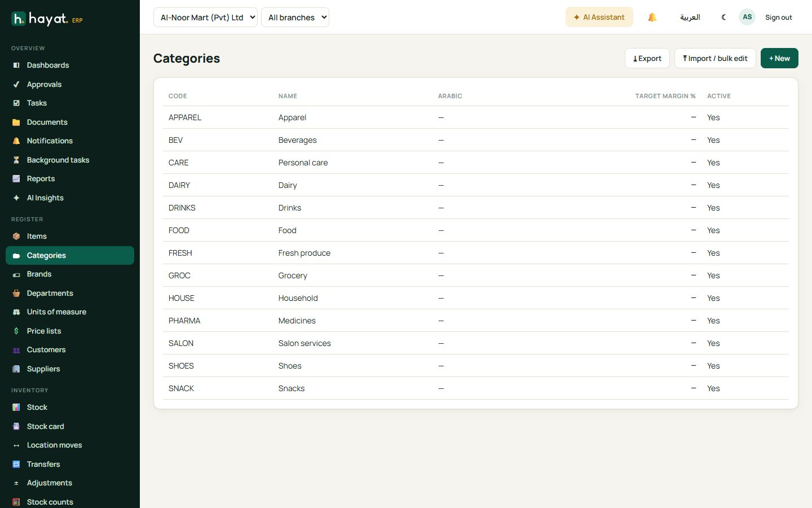This screenshot has width=812, height=508.
Task: Select the Grocery category name
Action: [293, 275]
